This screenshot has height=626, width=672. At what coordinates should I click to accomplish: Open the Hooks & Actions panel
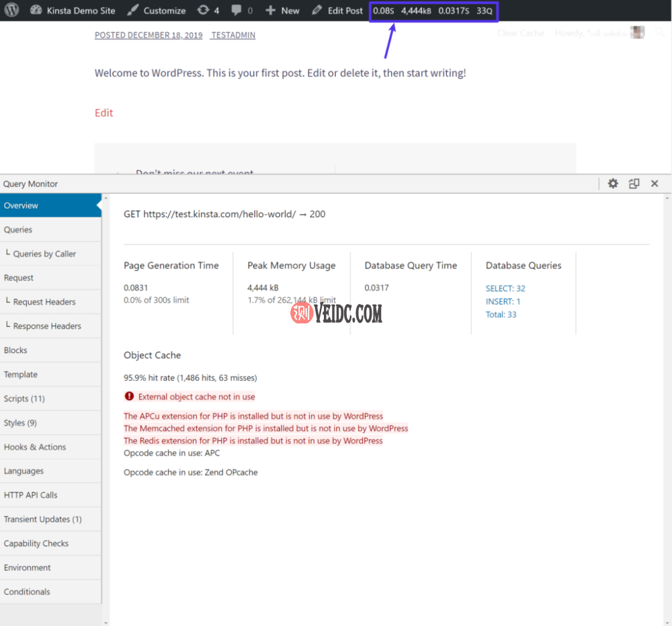(36, 446)
